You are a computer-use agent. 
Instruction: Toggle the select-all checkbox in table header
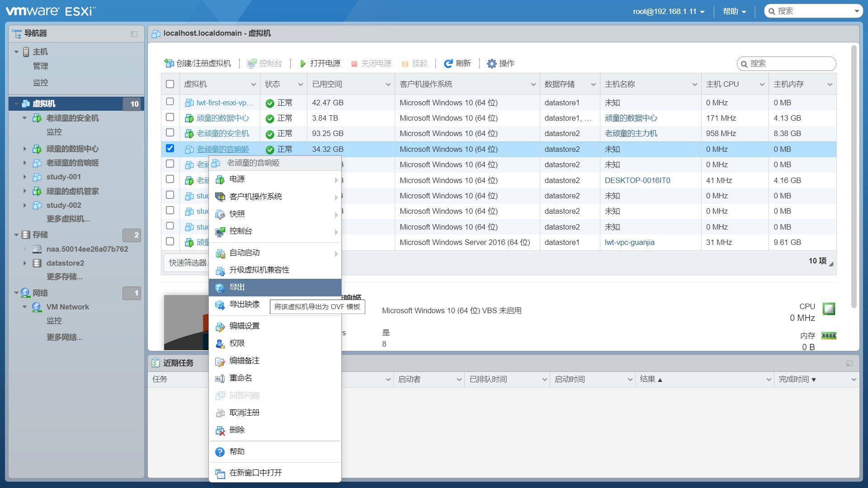click(x=170, y=84)
